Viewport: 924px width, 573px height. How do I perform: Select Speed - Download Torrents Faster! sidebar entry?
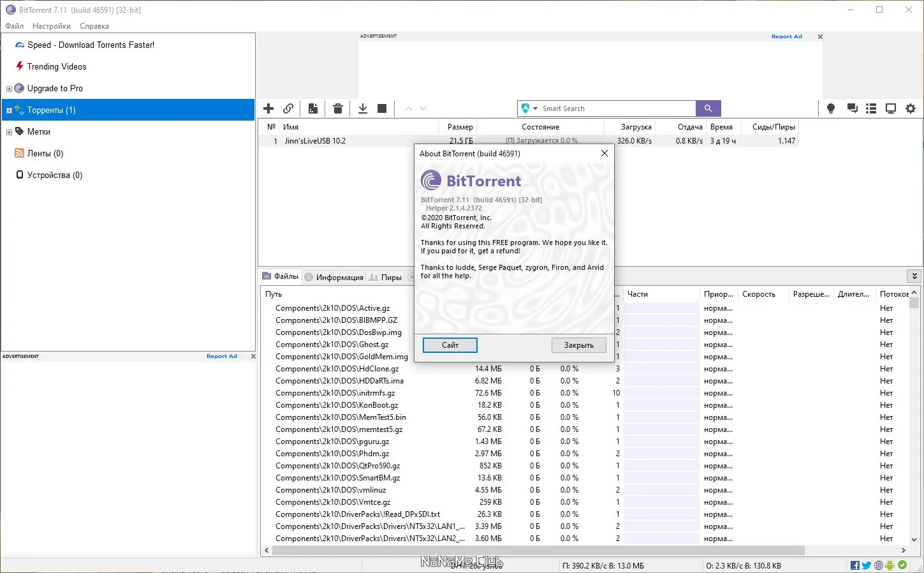click(x=91, y=45)
